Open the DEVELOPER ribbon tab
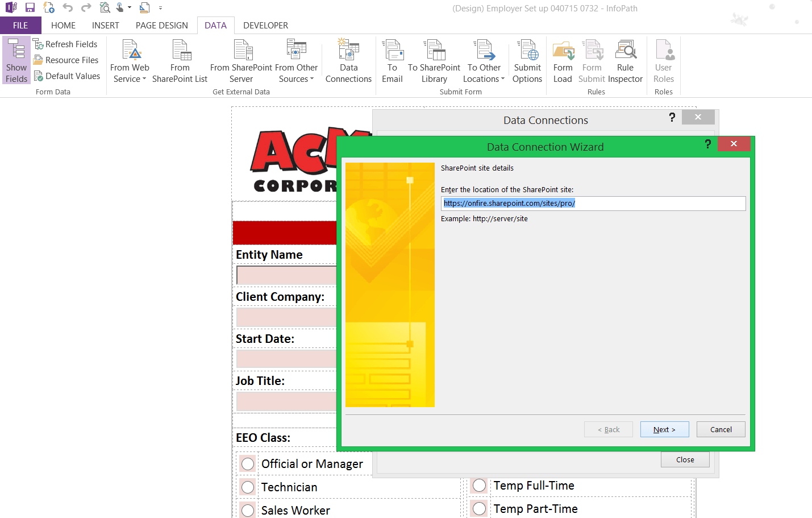The image size is (812, 518). 265,26
